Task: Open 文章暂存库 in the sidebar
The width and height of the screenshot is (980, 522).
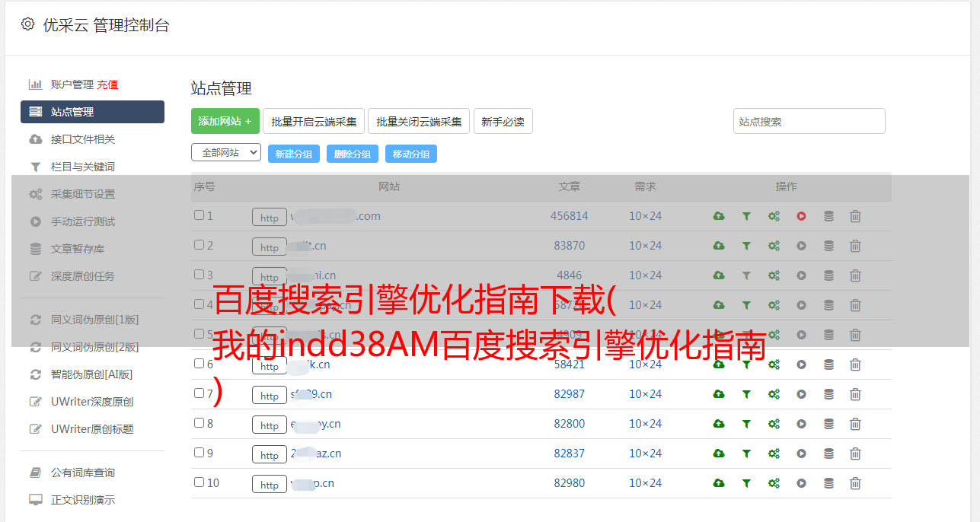Action: (x=78, y=249)
